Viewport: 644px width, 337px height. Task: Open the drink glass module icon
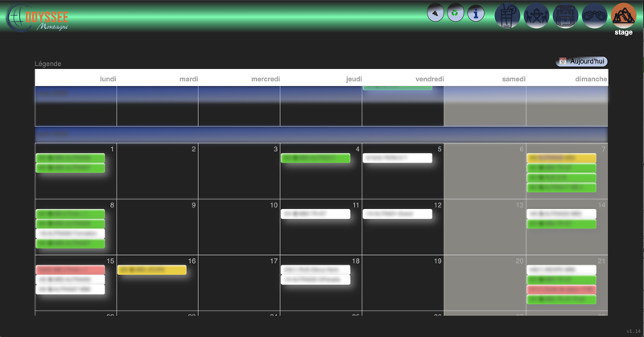point(507,15)
